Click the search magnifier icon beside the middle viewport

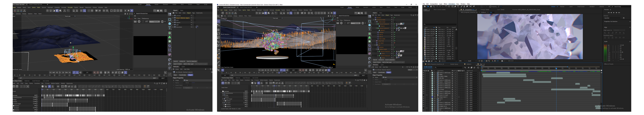click(219, 16)
